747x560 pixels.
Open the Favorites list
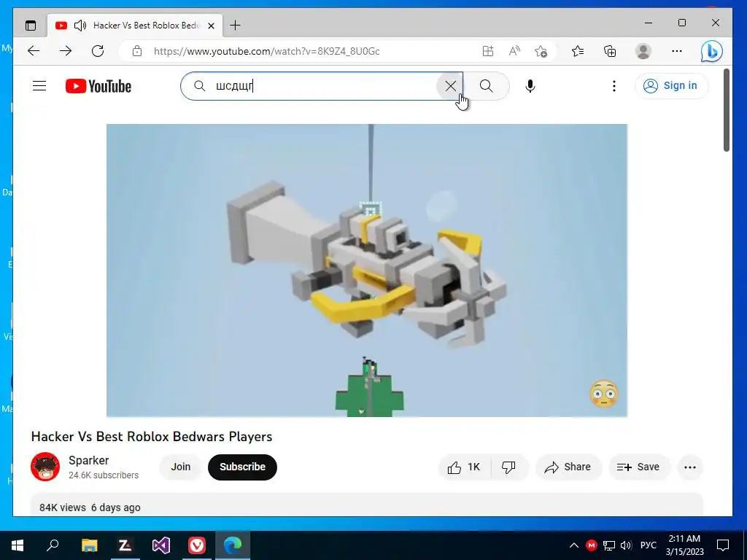578,51
